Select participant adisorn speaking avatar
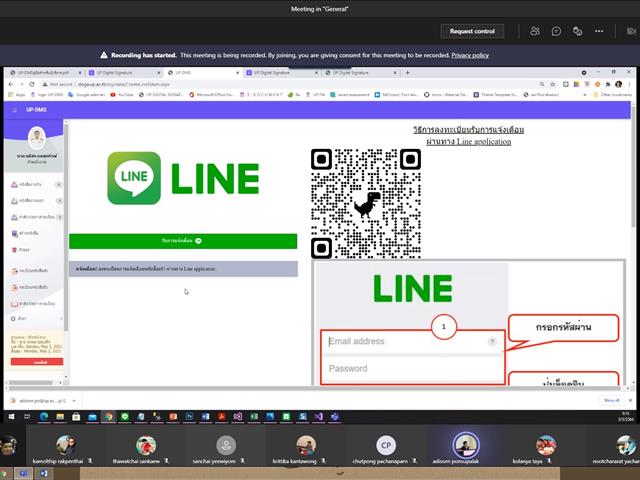640x480 pixels. (x=466, y=445)
